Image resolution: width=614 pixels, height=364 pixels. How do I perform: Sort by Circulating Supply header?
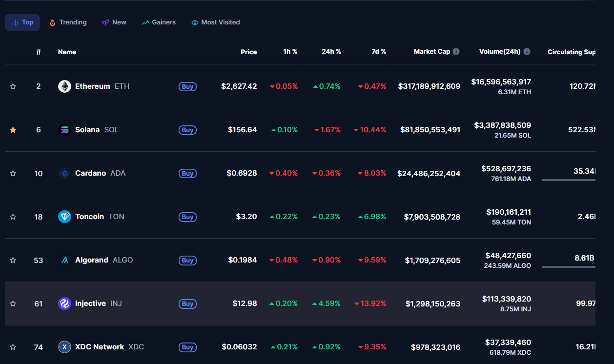coord(572,52)
